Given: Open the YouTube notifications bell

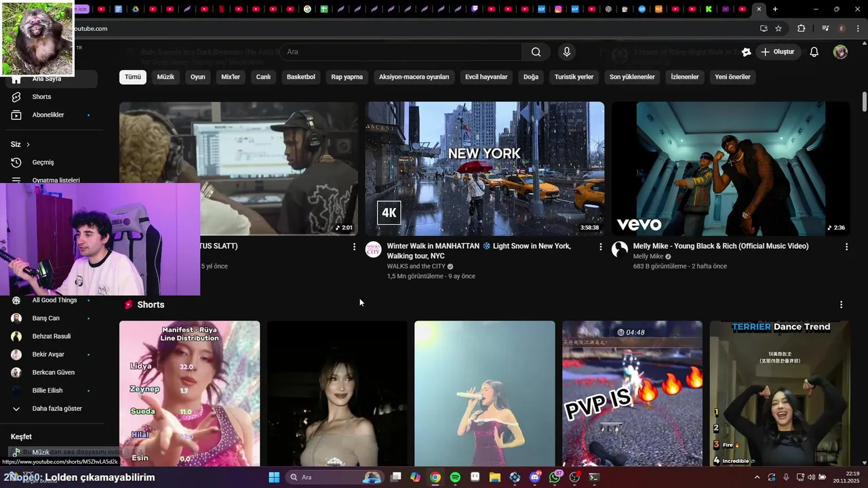Looking at the screenshot, I should click(x=814, y=52).
